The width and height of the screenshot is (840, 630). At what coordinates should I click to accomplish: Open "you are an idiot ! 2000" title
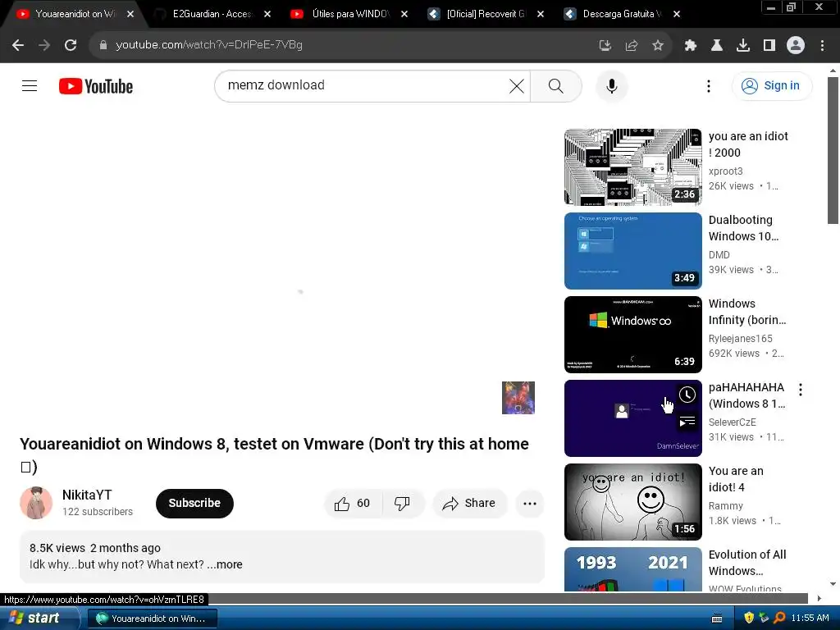tap(748, 144)
